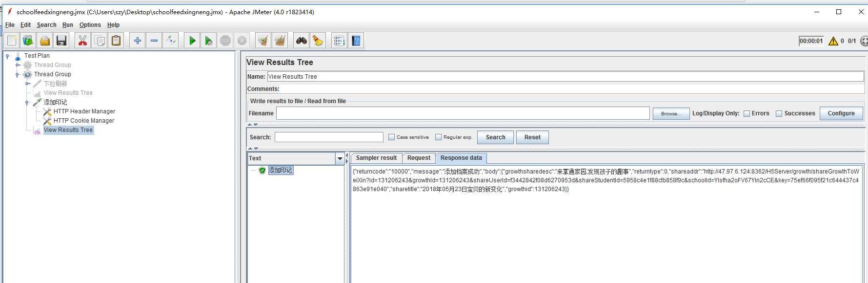Expand the 下拉刷新 sampler node
The width and height of the screenshot is (868, 283).
tap(28, 84)
